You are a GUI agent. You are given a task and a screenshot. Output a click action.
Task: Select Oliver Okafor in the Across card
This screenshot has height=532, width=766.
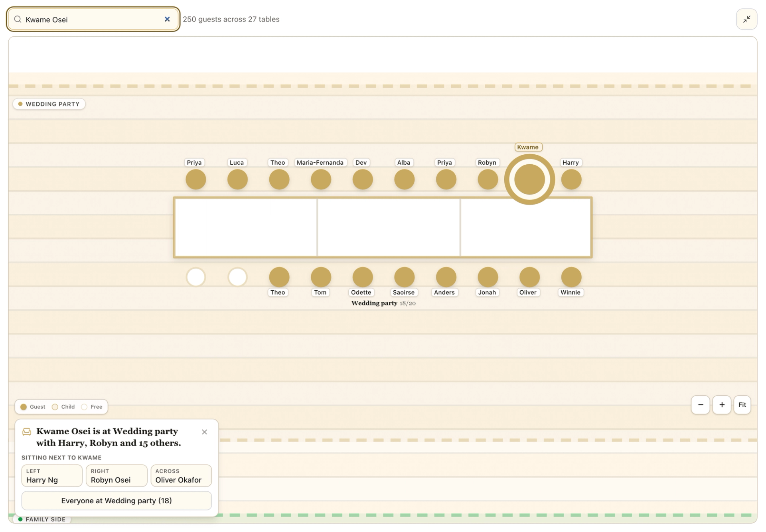(181, 475)
